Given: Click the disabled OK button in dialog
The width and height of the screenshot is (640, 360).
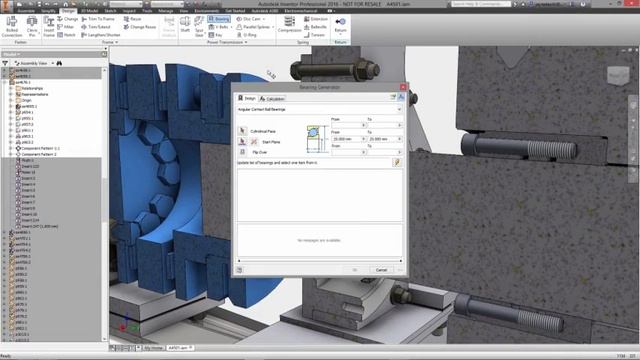Looking at the screenshot, I should tap(355, 270).
